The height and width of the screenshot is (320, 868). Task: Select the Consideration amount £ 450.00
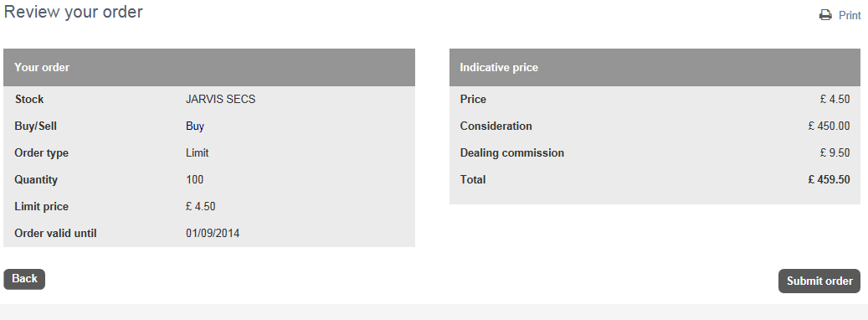[829, 126]
